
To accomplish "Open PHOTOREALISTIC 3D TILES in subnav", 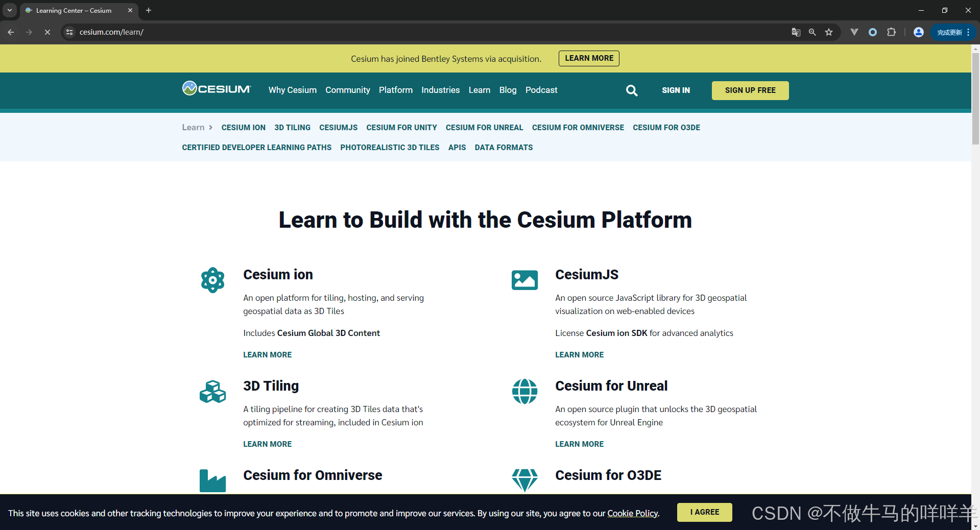I will [390, 148].
